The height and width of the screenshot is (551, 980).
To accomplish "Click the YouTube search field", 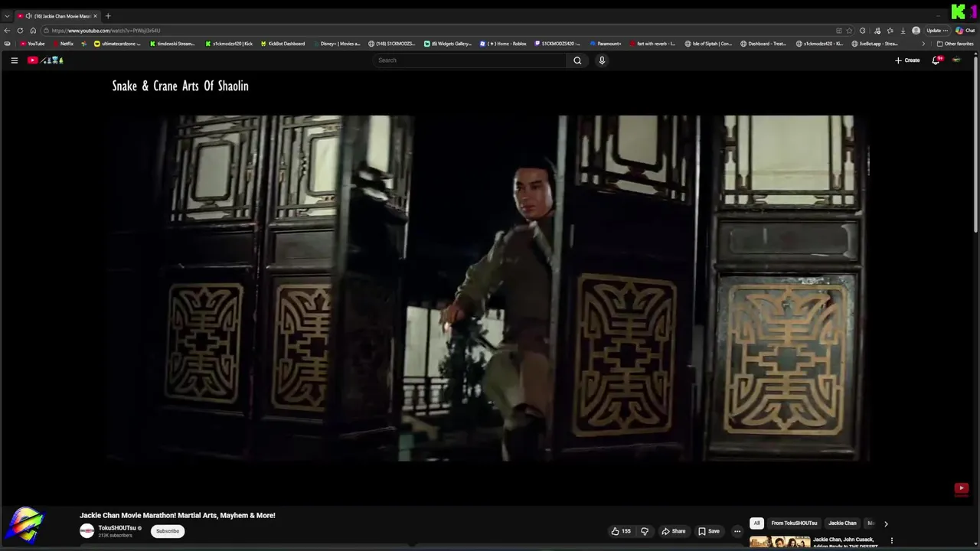I will tap(470, 60).
